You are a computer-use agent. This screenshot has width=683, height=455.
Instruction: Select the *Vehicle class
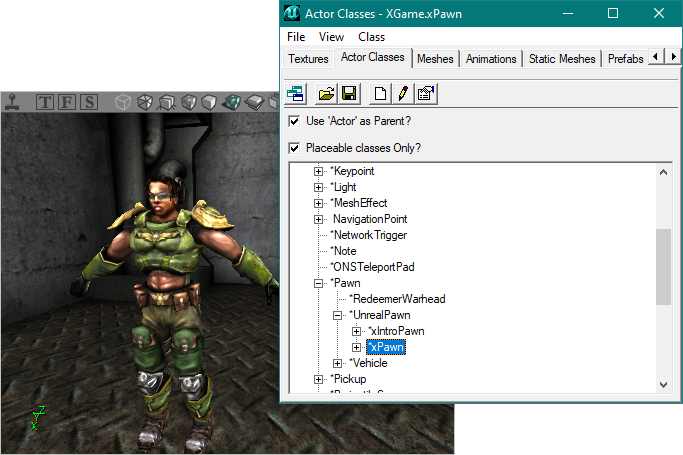pos(369,363)
